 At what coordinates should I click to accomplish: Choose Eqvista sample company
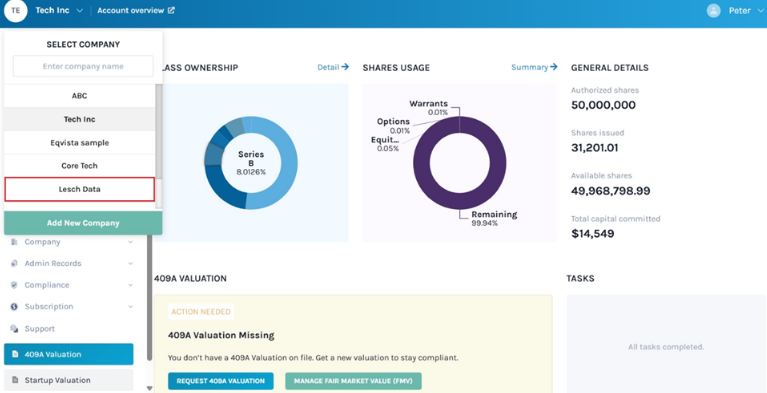click(x=79, y=143)
